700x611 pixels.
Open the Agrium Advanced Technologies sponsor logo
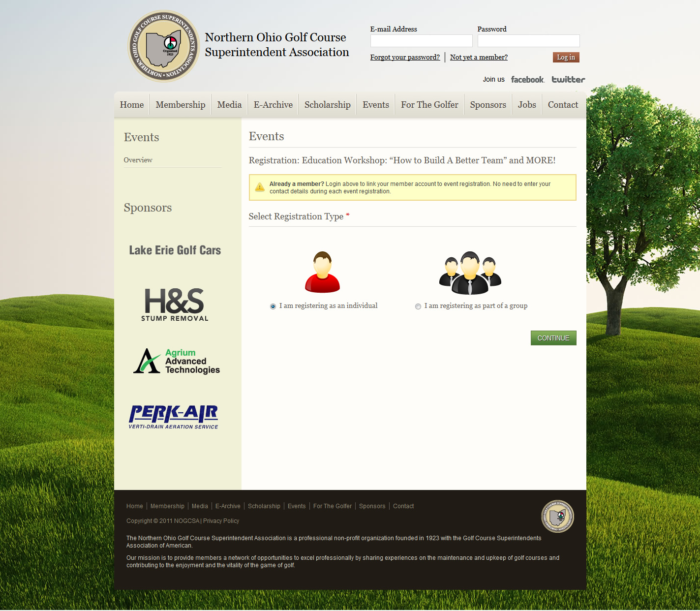[177, 361]
